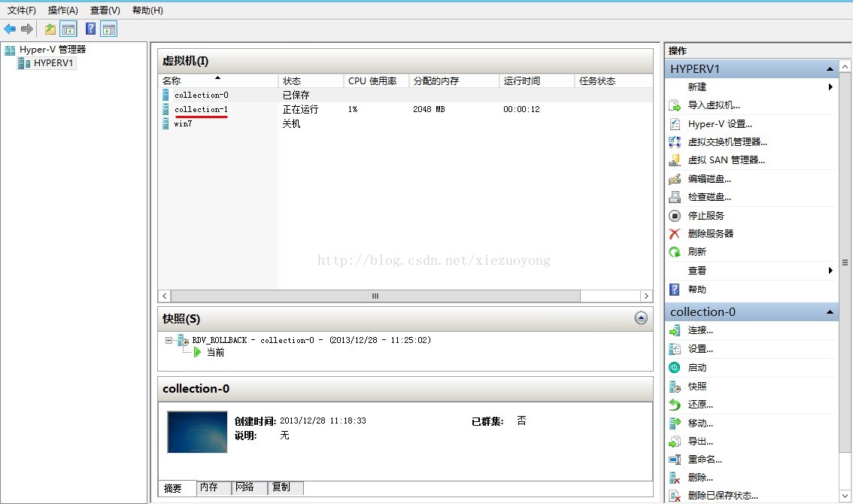Click the Export icon (导出)
Image resolution: width=853 pixels, height=504 pixels.
675,442
